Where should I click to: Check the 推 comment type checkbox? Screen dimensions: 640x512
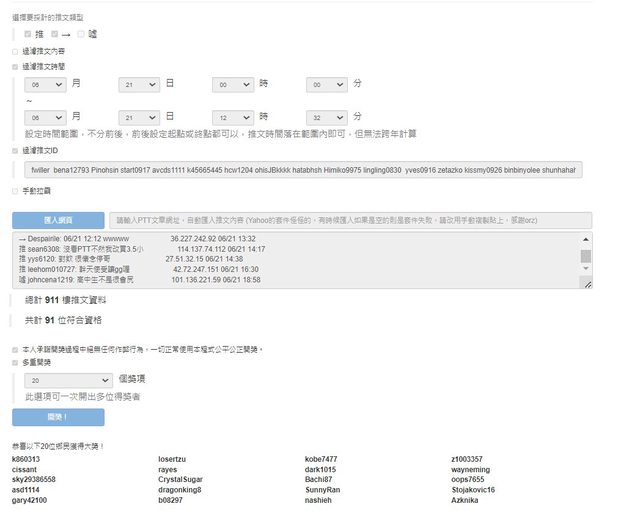tap(28, 34)
